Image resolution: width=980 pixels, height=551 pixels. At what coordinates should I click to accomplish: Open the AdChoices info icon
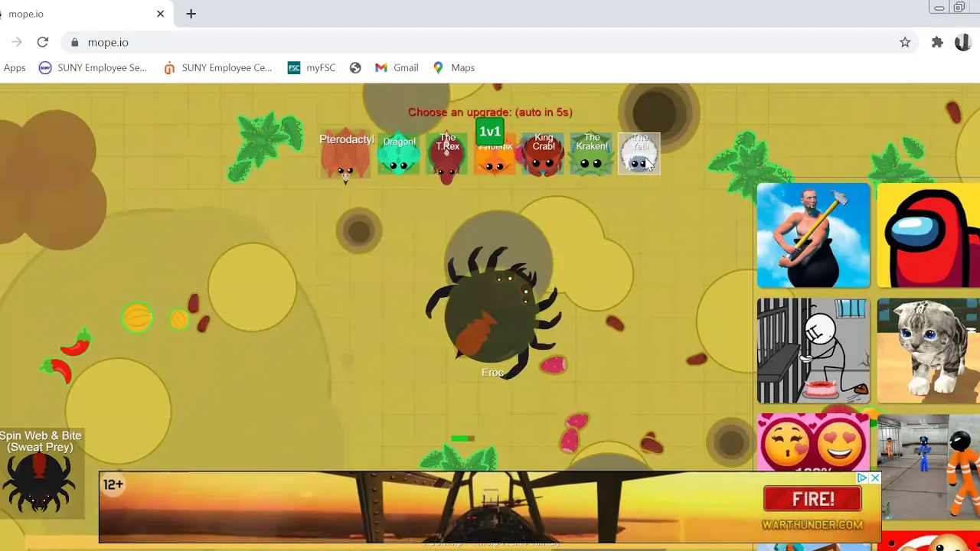862,478
